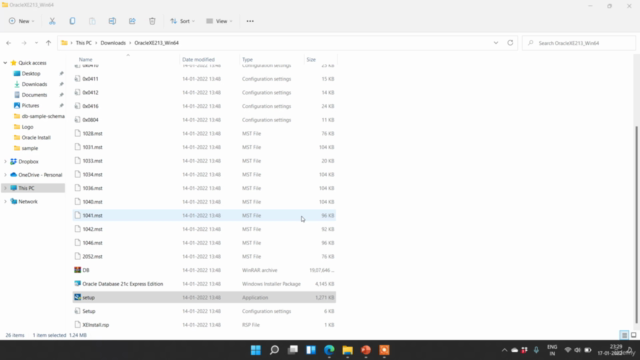Image resolution: width=640 pixels, height=360 pixels.
Task: Show hidden system tray icons chevron
Action: pyautogui.click(x=504, y=350)
